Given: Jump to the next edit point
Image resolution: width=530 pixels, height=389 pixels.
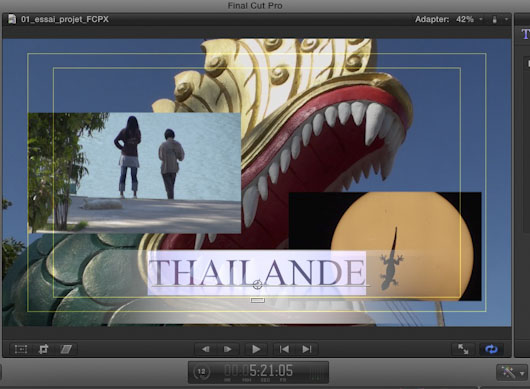Looking at the screenshot, I should 307,349.
